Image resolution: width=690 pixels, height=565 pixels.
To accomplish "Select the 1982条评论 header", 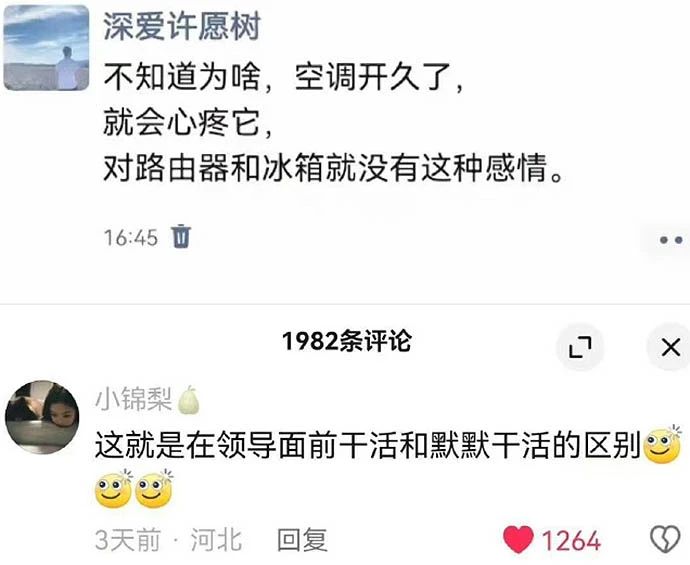I will [x=347, y=341].
